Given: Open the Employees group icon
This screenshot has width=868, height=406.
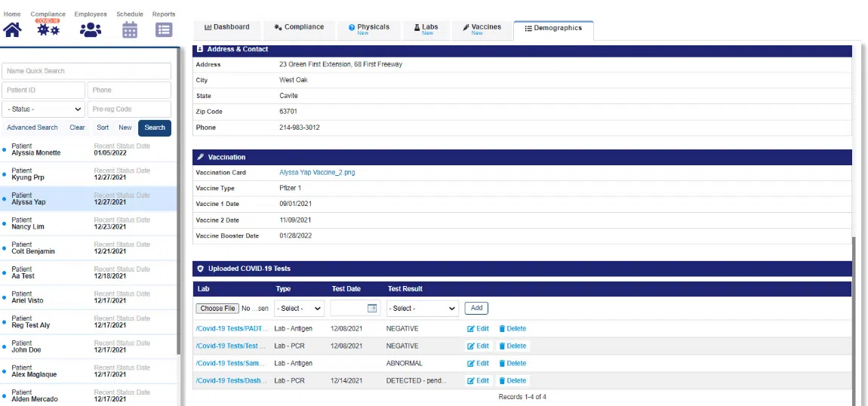Looking at the screenshot, I should tap(90, 29).
